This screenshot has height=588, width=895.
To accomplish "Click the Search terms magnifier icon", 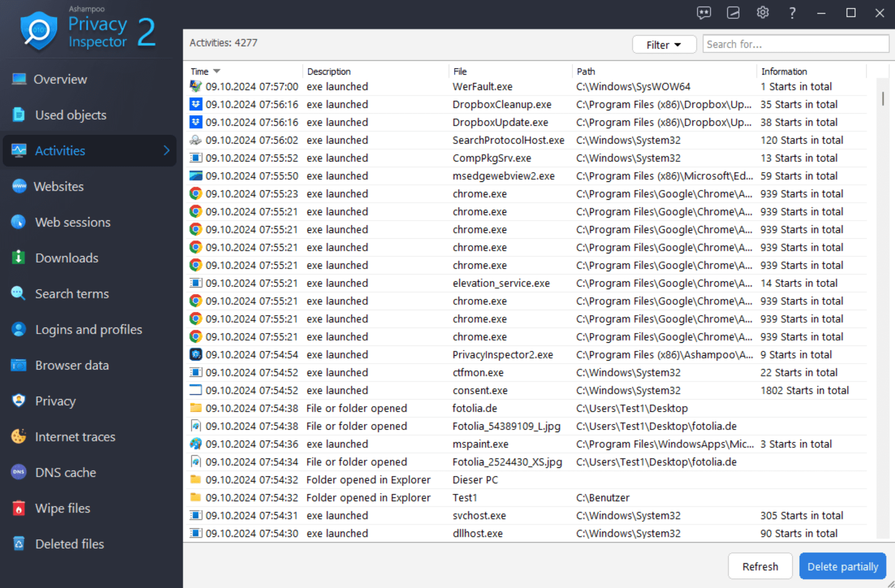I will [18, 293].
